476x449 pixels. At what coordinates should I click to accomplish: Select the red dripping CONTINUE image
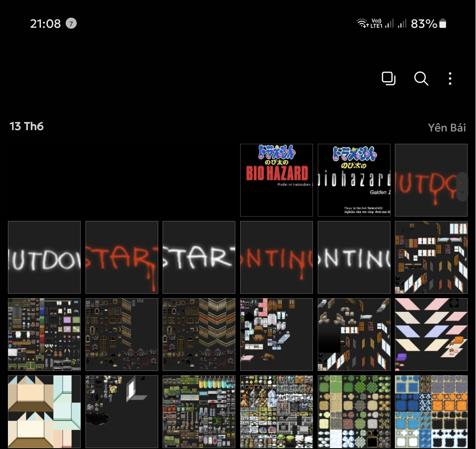(x=276, y=257)
